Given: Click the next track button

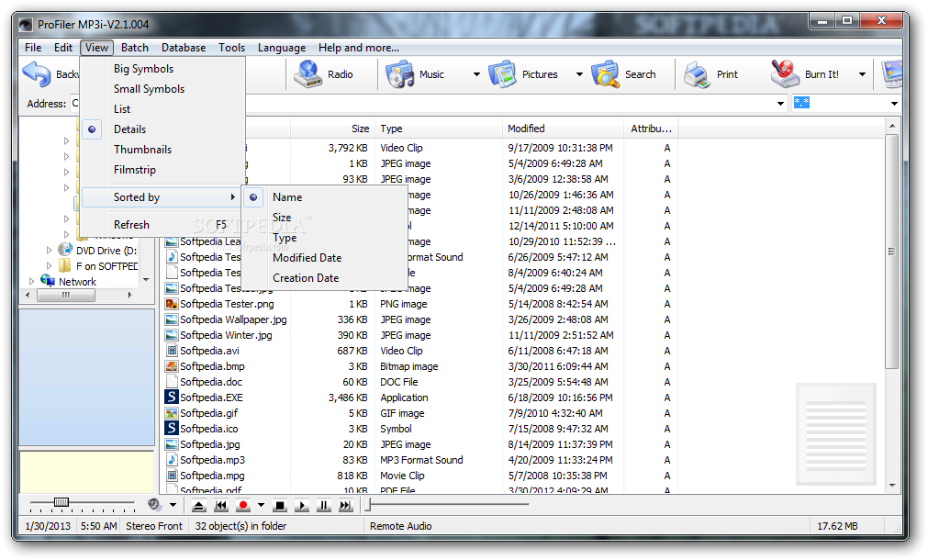Looking at the screenshot, I should tap(346, 506).
